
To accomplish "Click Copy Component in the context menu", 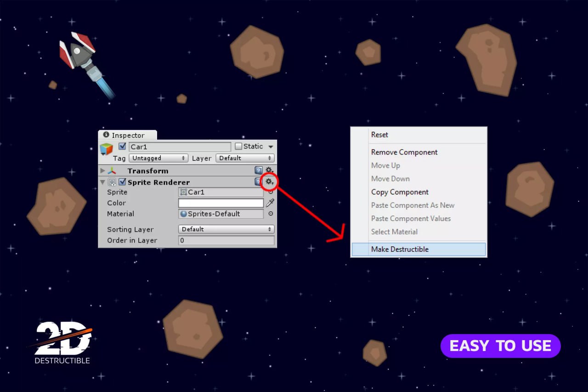I will (x=400, y=192).
